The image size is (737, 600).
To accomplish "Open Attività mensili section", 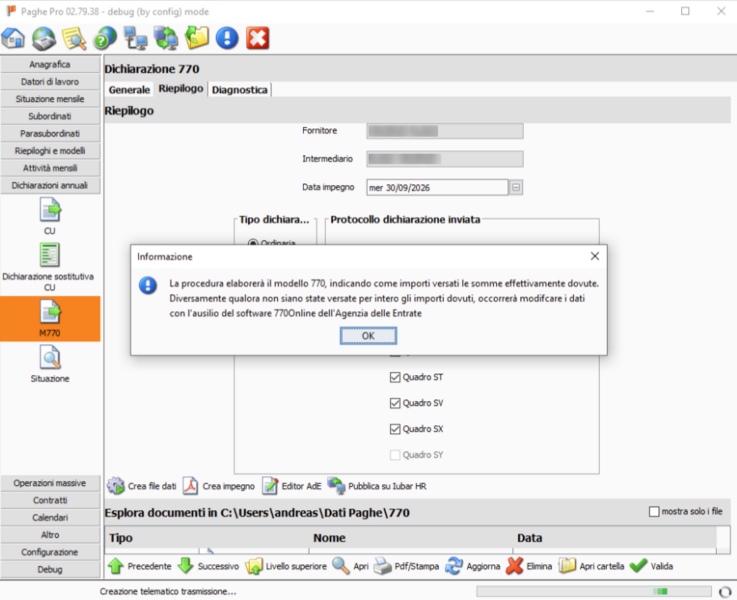I will (x=50, y=168).
